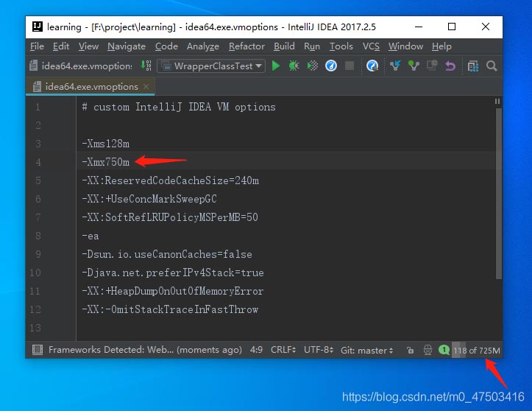The image size is (532, 411).
Task: Open the Analyze menu
Action: pyautogui.click(x=202, y=46)
